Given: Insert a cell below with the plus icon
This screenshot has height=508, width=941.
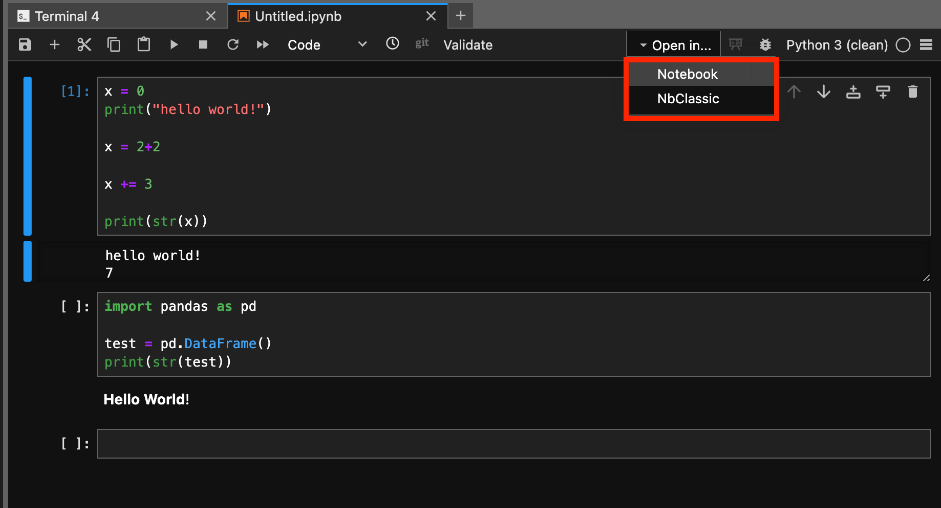Looking at the screenshot, I should pos(55,44).
